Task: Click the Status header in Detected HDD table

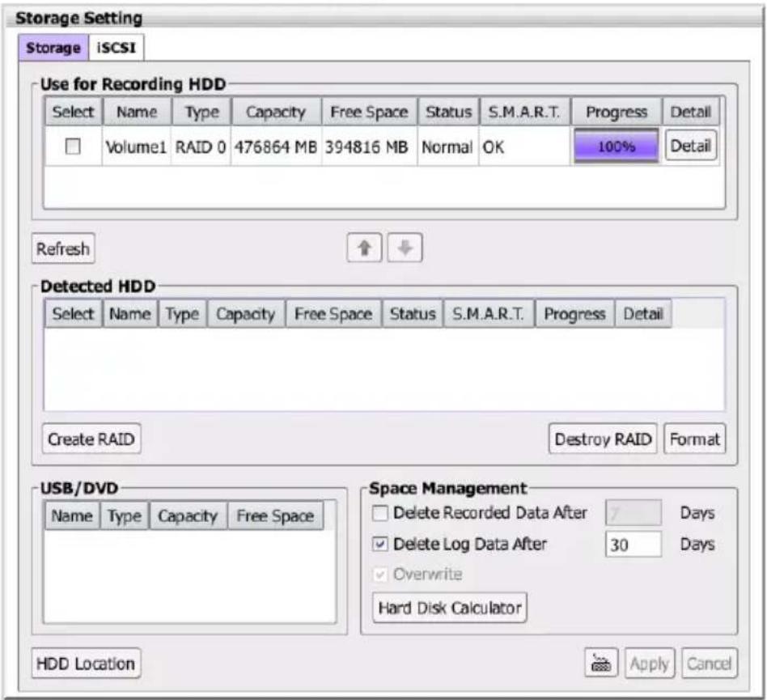Action: point(413,313)
